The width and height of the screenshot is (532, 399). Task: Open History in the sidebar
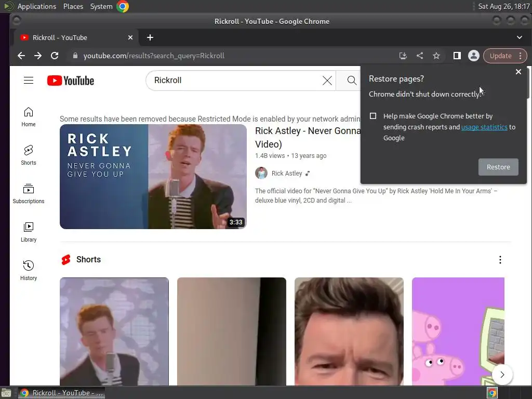[x=29, y=270]
